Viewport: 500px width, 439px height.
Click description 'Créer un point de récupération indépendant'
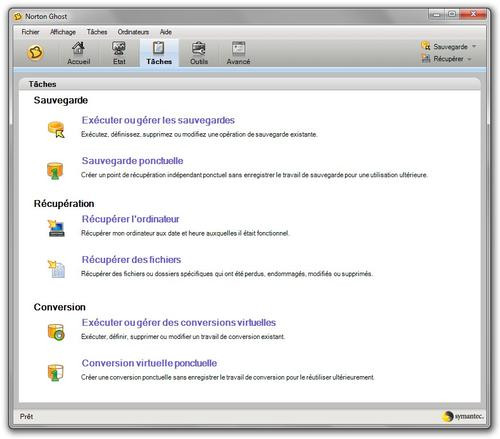(x=254, y=175)
